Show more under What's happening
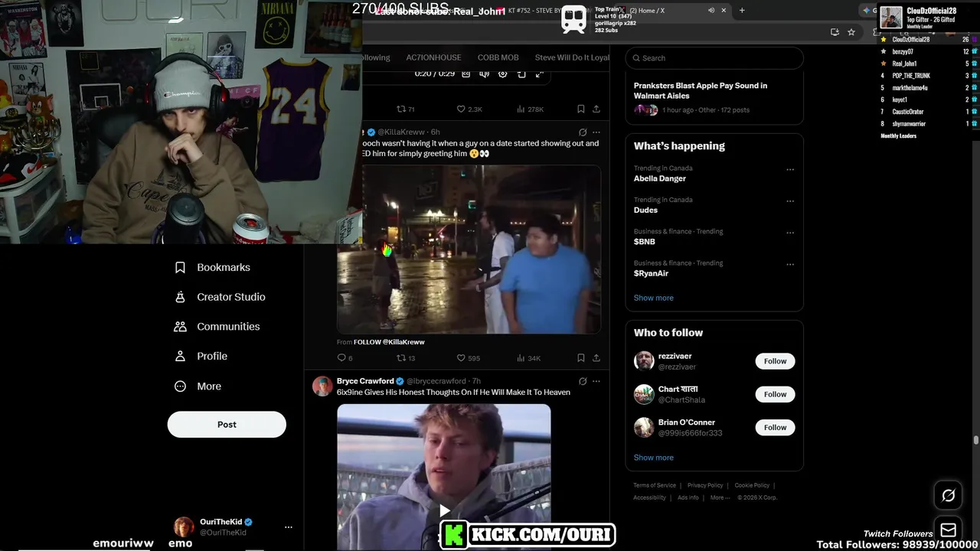The image size is (980, 551). pos(654,298)
